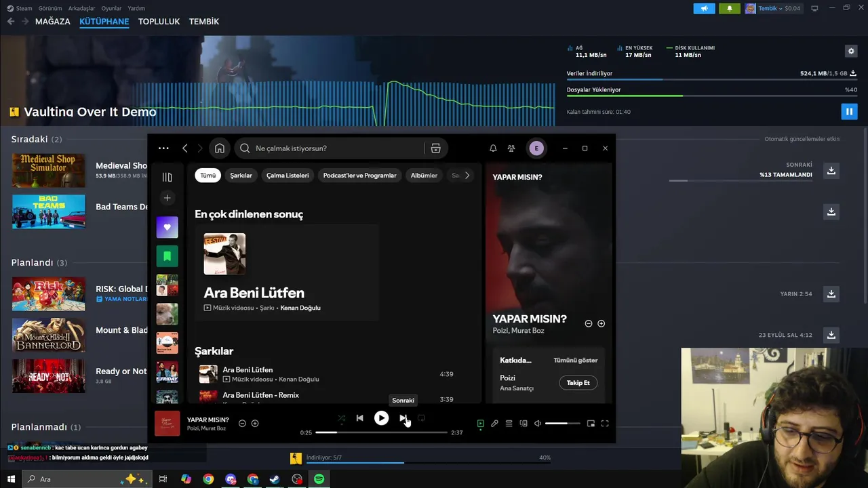868x488 pixels.
Task: Open Ara Beni Lütfen top result card
Action: [286, 272]
